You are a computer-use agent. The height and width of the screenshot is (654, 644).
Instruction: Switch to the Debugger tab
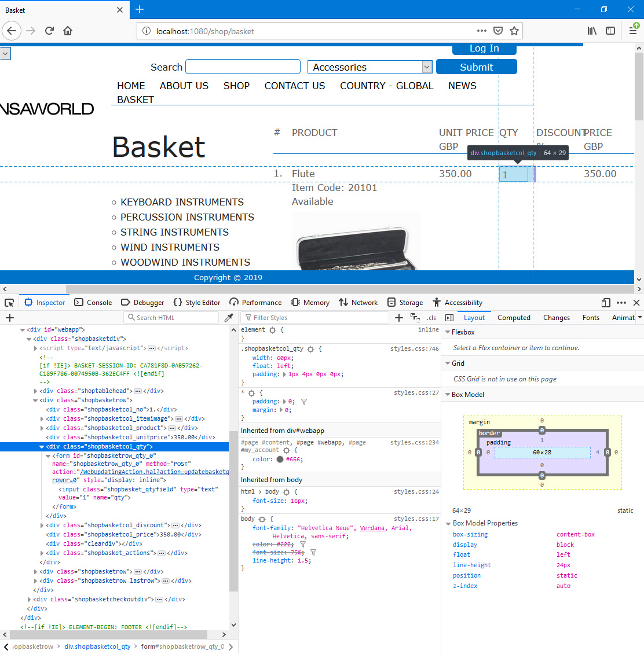142,303
